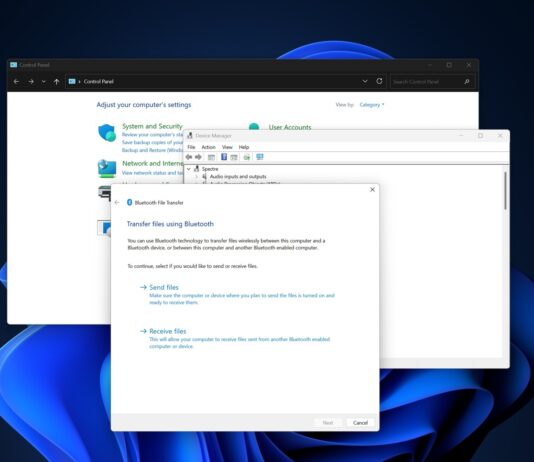Open Save backup copies link

click(153, 142)
